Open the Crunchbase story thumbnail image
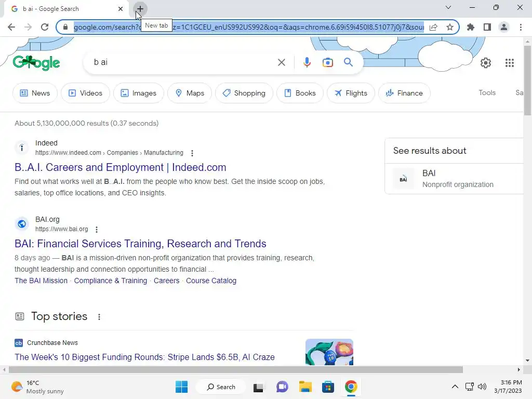 click(329, 352)
